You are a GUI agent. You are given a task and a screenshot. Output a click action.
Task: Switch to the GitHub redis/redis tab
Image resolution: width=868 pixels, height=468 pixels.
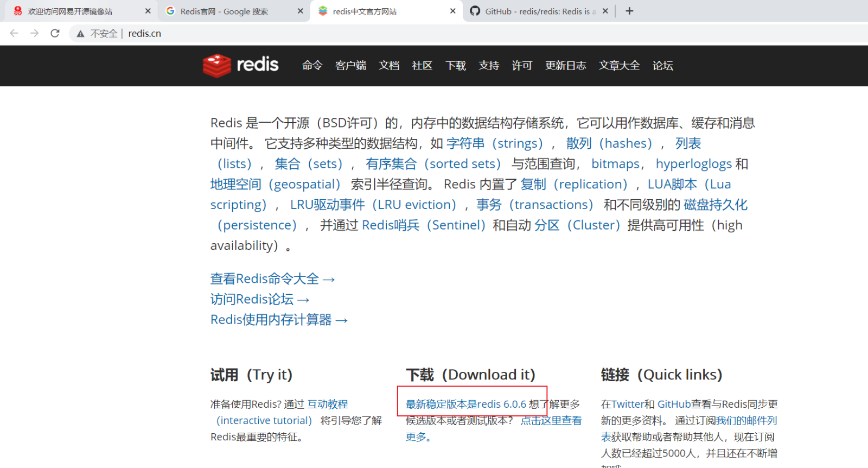540,11
